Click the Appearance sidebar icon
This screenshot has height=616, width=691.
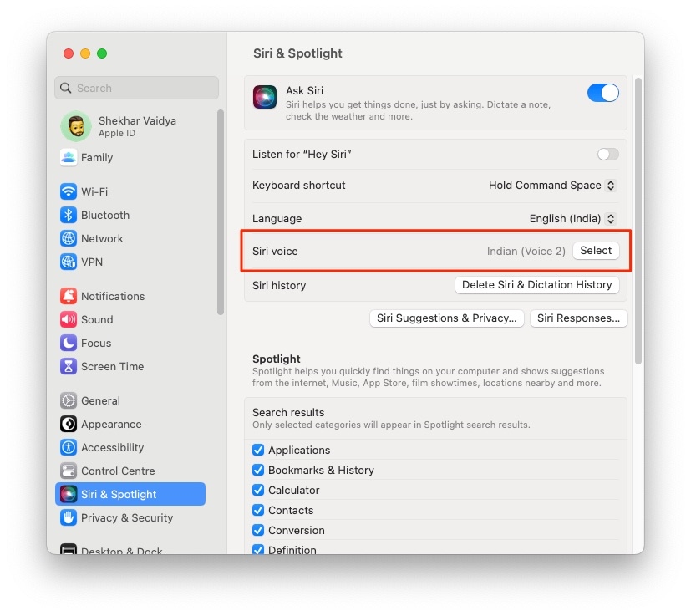point(69,424)
